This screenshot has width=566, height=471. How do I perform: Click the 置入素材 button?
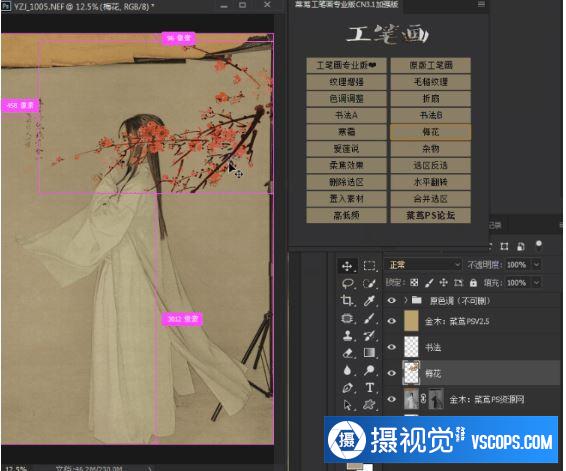[x=347, y=199]
